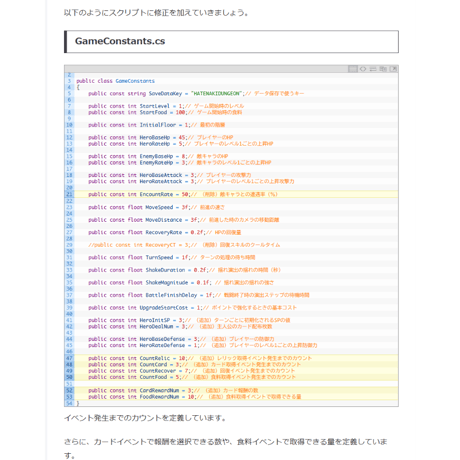The height and width of the screenshot is (460, 460).
Task: Click the StartFood constant line
Action: click(165, 112)
